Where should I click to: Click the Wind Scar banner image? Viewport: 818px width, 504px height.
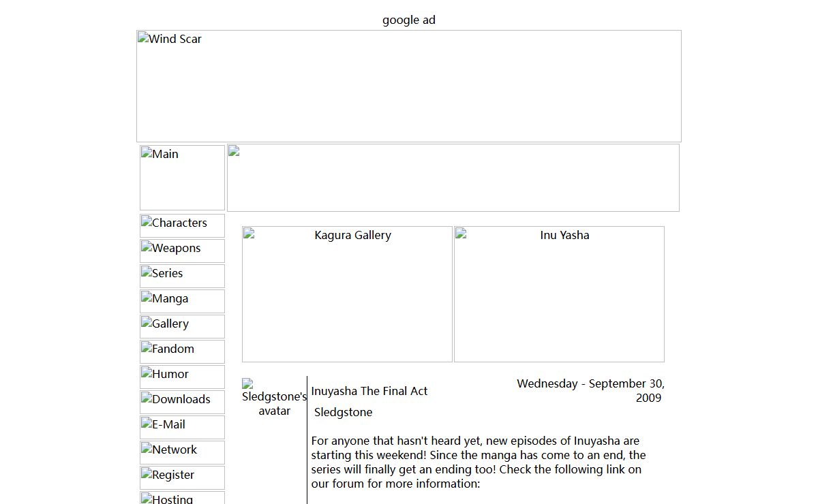pos(409,86)
